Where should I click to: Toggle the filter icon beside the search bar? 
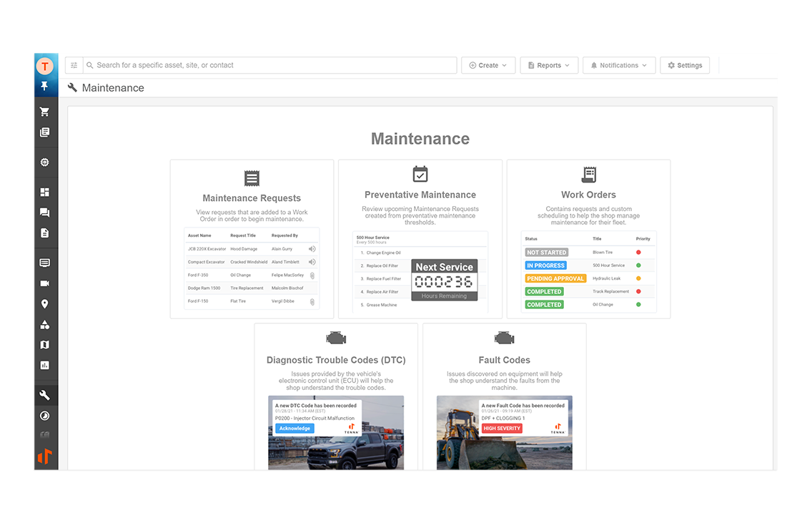click(74, 65)
